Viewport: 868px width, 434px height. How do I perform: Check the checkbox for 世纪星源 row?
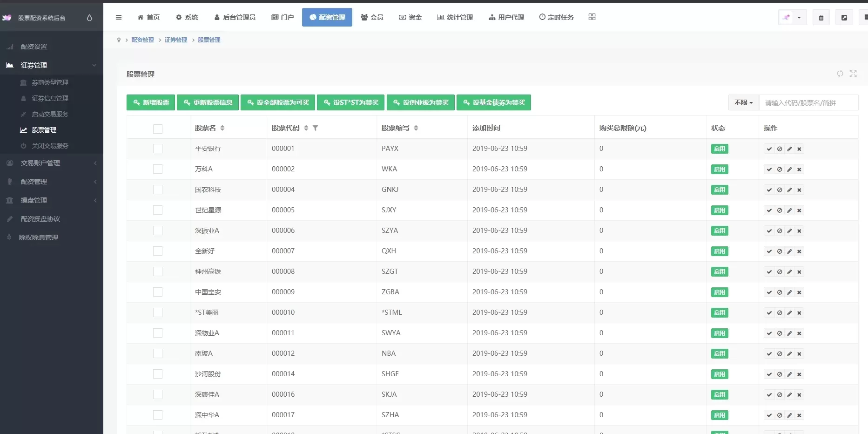158,210
